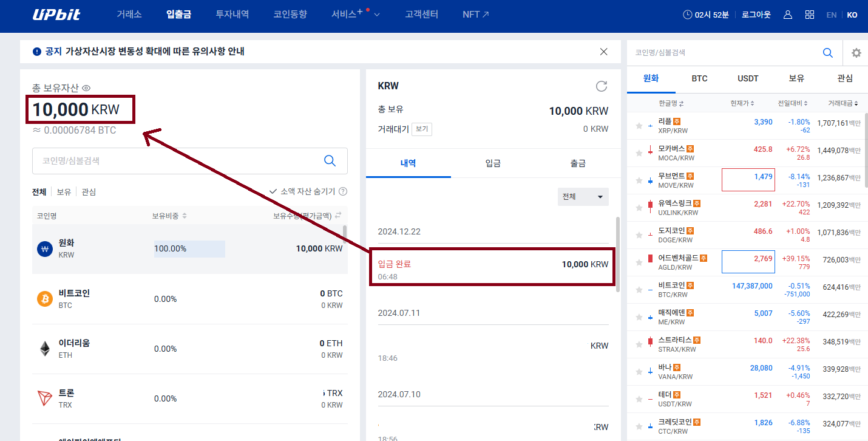Open 코인동향 in top navigation
The width and height of the screenshot is (868, 441).
click(290, 15)
